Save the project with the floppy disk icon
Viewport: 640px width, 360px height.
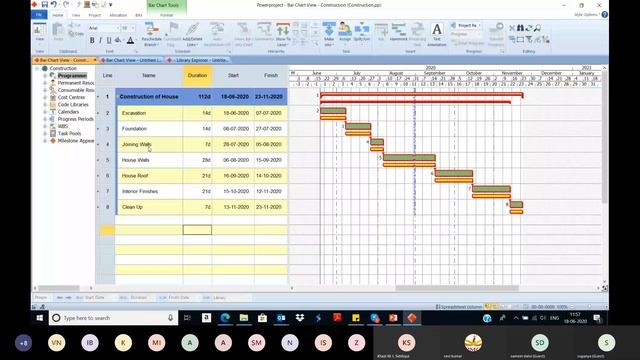[44, 4]
